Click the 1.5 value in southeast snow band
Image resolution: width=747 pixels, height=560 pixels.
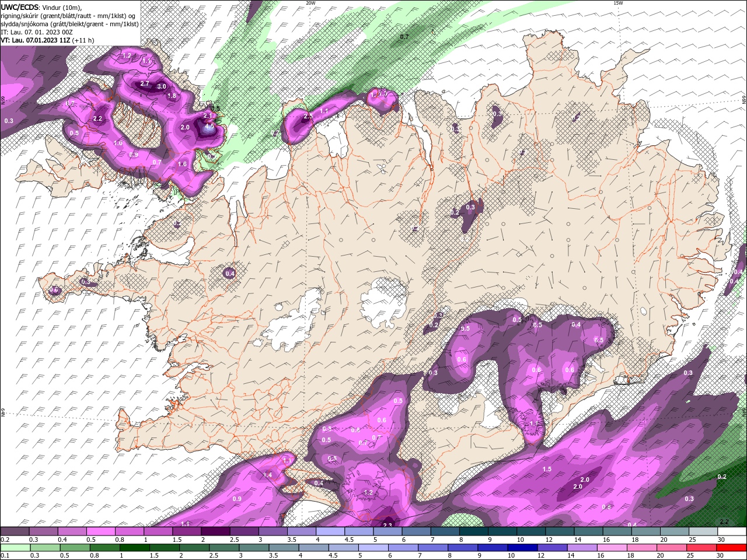click(x=547, y=469)
